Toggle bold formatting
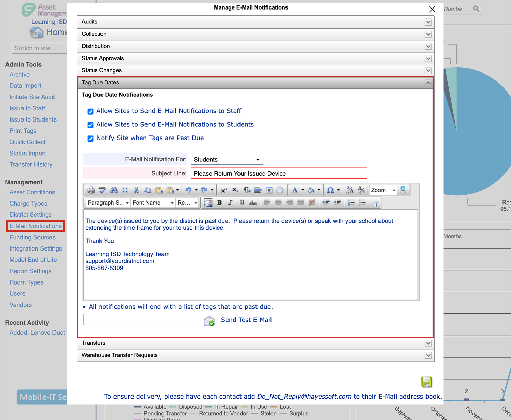This screenshot has height=420, width=511. click(x=220, y=203)
